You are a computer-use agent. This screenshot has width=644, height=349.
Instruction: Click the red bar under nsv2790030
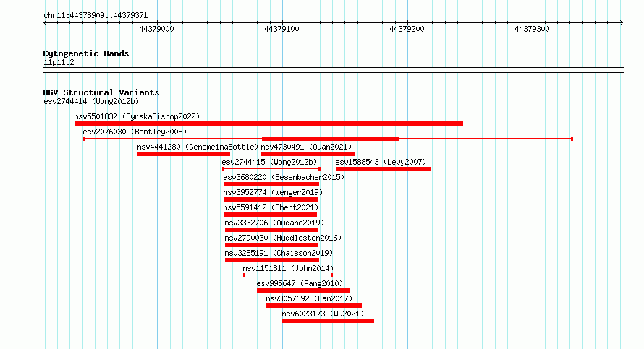[271, 245]
